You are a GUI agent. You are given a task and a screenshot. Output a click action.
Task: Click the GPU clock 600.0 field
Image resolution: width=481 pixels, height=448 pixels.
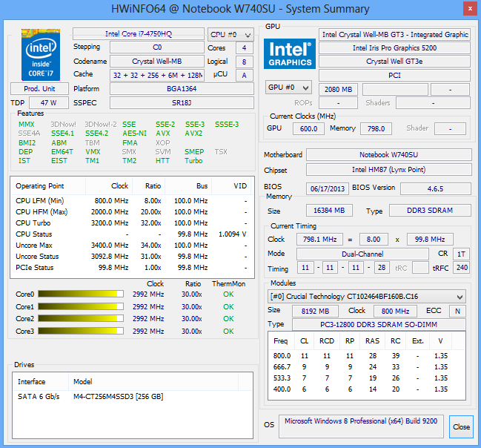click(x=308, y=128)
